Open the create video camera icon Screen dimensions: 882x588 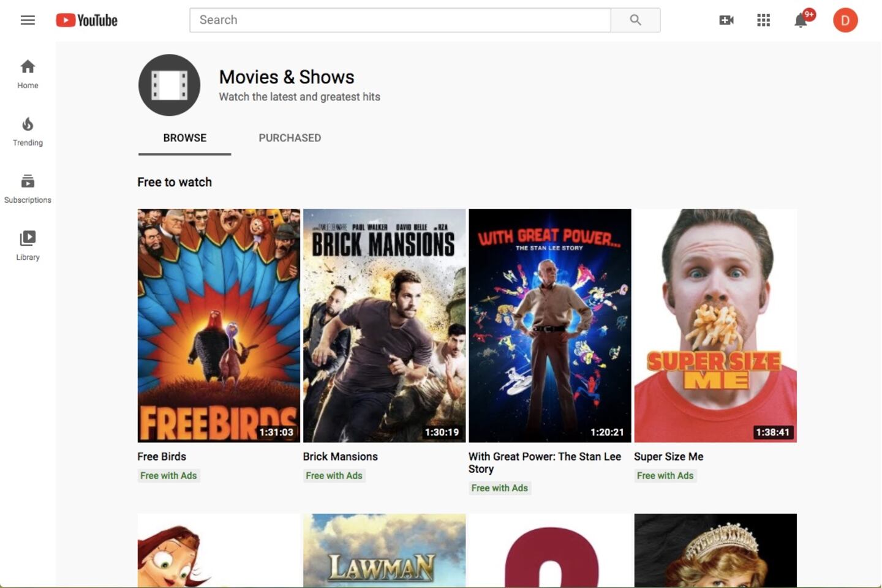726,20
